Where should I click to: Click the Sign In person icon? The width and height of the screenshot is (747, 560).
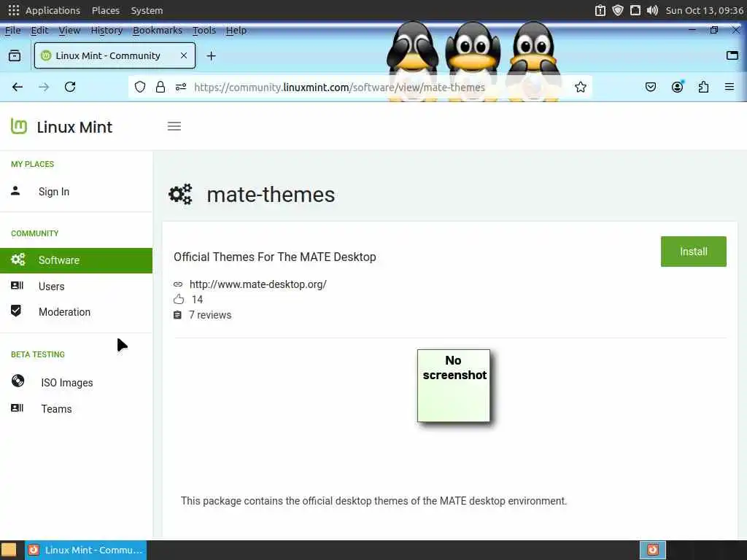click(15, 191)
